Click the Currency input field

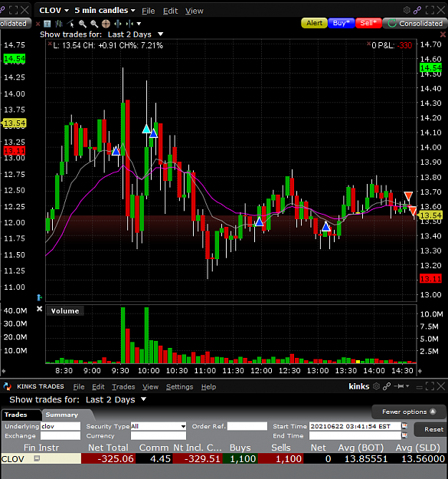pos(159,435)
